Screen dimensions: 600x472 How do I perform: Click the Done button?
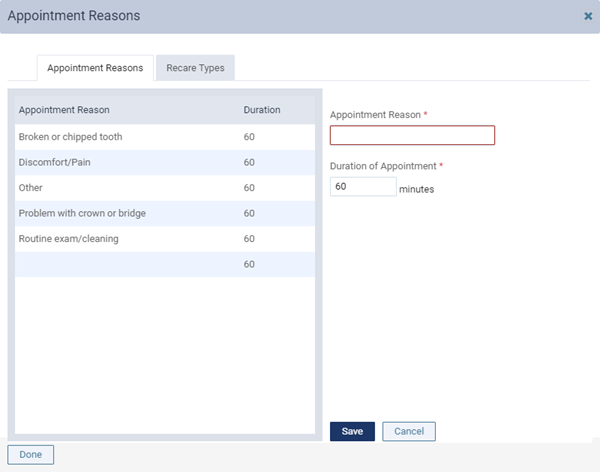click(x=31, y=454)
